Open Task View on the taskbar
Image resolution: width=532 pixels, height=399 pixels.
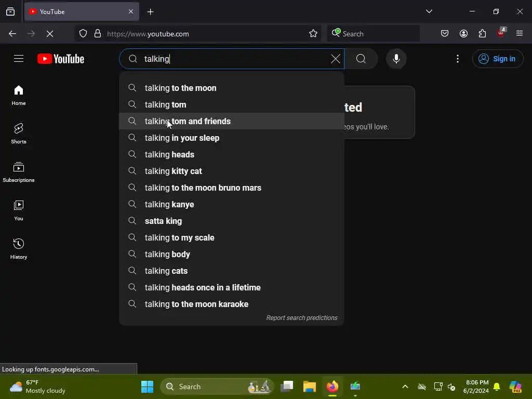287,387
